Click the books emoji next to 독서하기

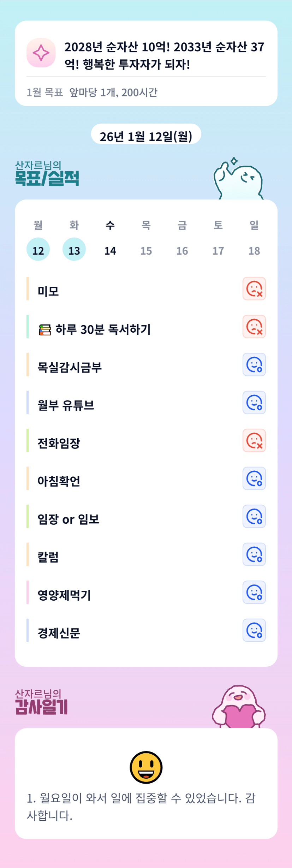point(45,330)
